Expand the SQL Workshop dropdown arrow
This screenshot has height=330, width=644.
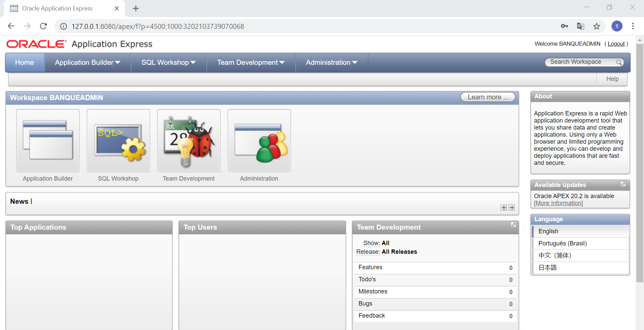pos(193,62)
